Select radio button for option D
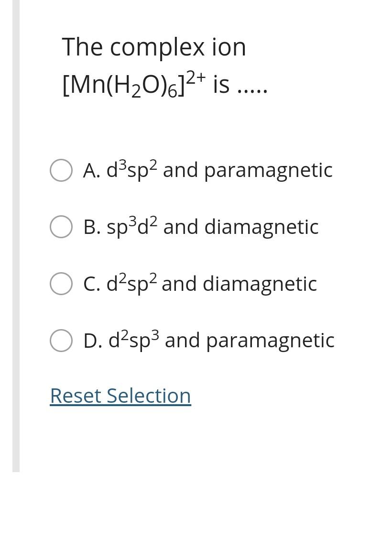The width and height of the screenshot is (392, 552). pyautogui.click(x=61, y=340)
